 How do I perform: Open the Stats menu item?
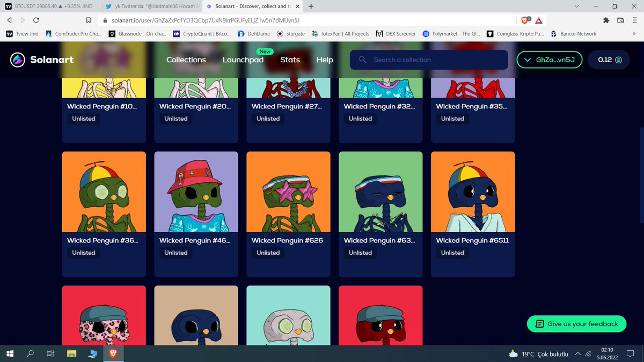click(290, 60)
